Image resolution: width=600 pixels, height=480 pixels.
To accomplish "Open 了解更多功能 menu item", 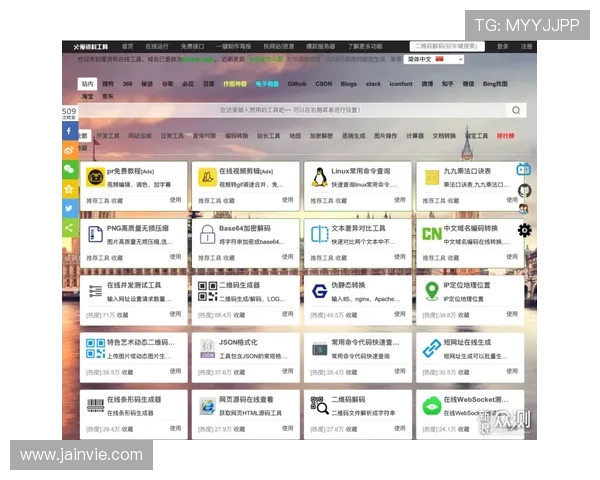I will 365,46.
